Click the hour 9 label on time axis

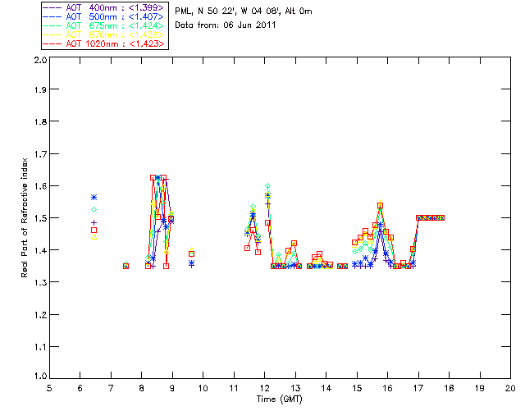click(x=172, y=388)
